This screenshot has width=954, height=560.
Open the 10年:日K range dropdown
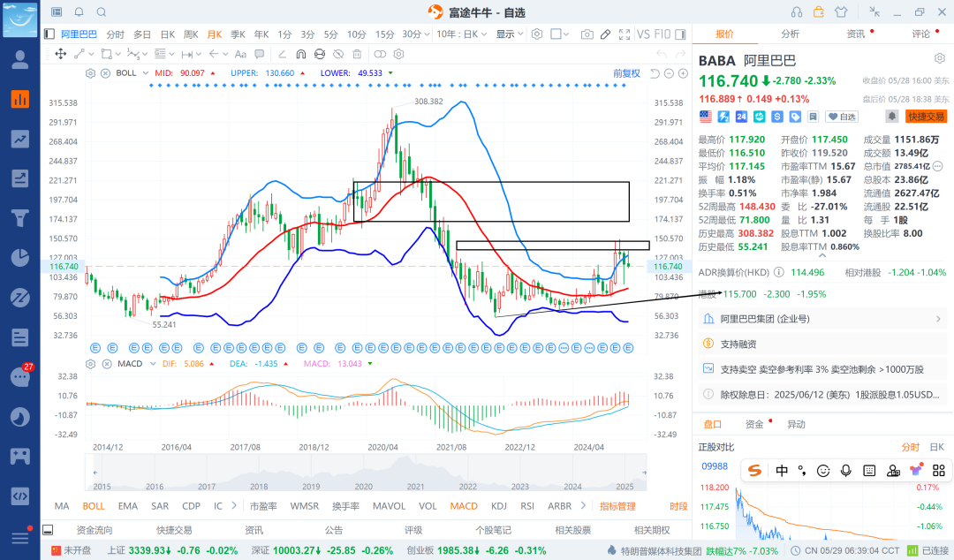pyautogui.click(x=462, y=34)
